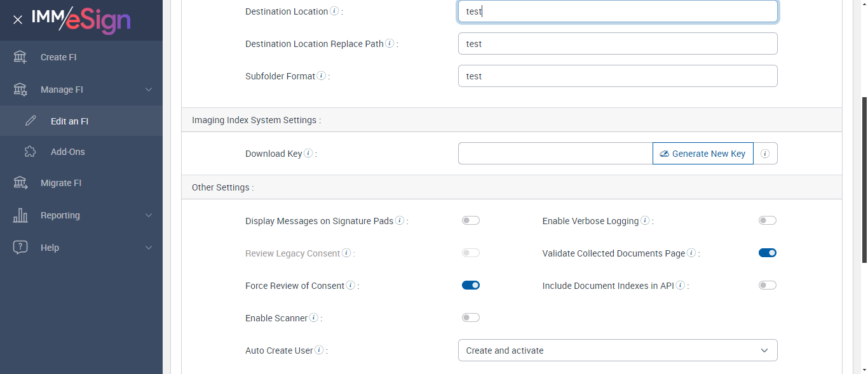Screen dimensions: 868x374
Task: Toggle Enable Scanner switch on
Action: (471, 318)
